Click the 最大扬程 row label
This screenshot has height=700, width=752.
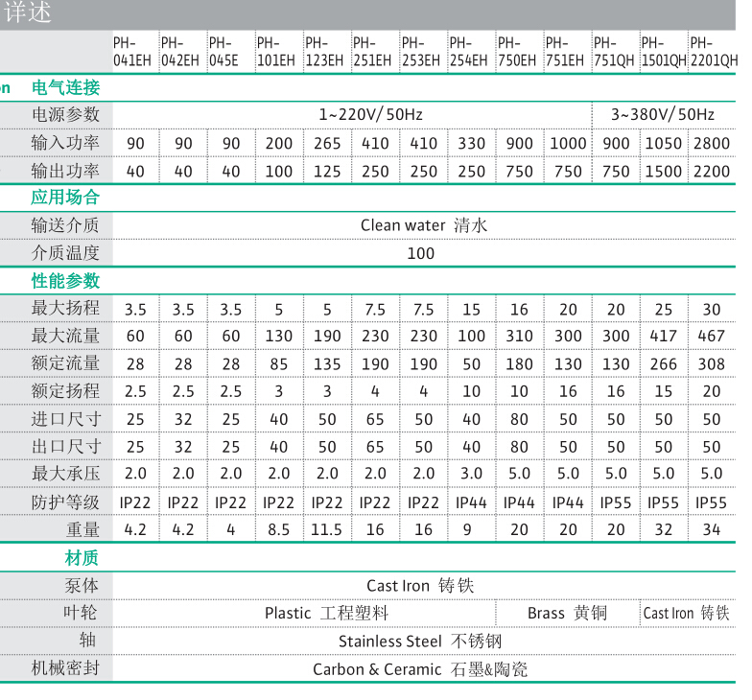click(65, 308)
